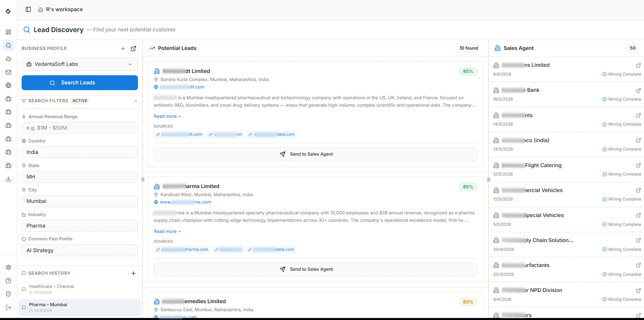Image resolution: width=644 pixels, height=320 pixels.
Task: Expand Read more on 'dt Limited' card
Action: (x=167, y=116)
